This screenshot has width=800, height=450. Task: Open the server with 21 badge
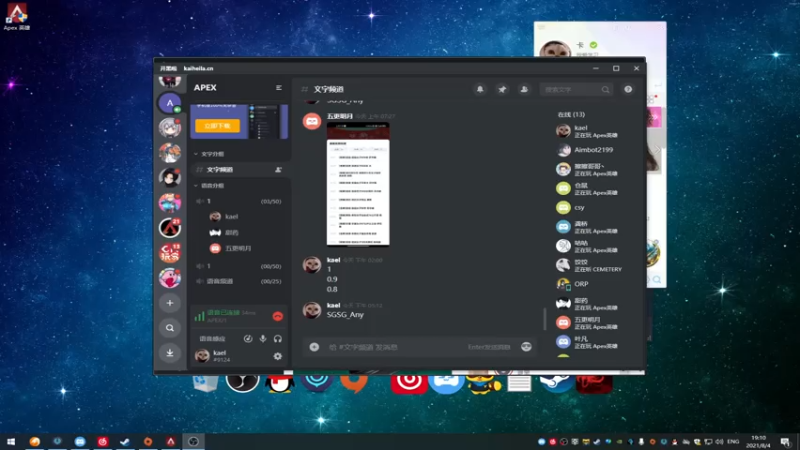pos(170,228)
